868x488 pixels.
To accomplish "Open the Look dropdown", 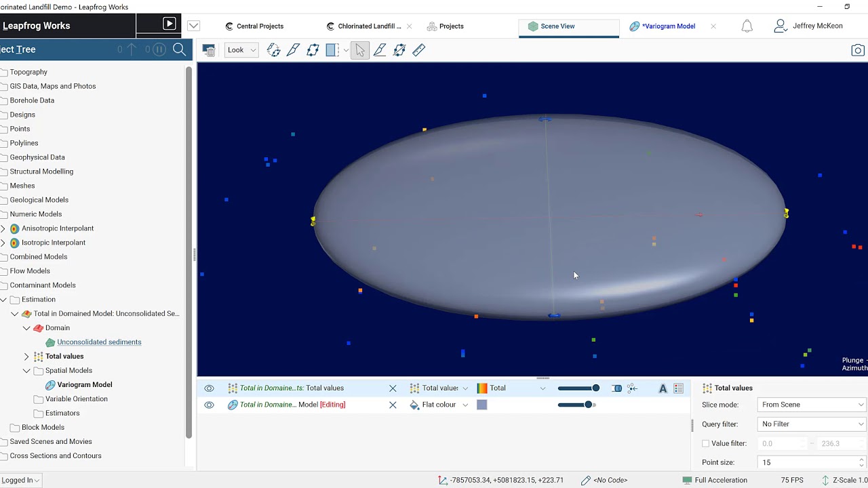I will point(242,50).
